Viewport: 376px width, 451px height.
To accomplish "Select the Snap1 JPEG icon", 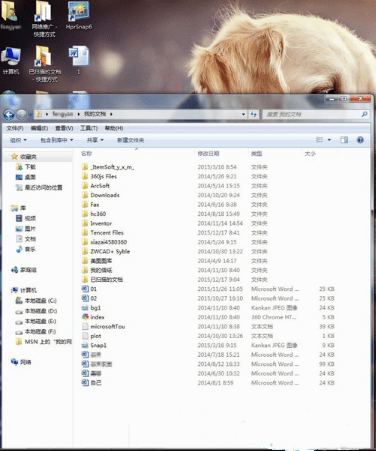I will tap(85, 345).
